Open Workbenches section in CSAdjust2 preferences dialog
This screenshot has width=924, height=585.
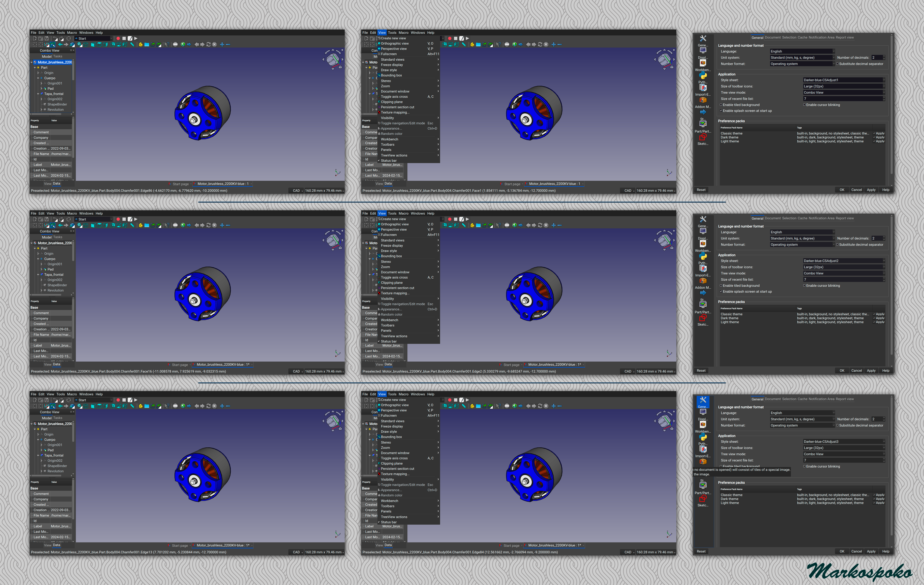(703, 246)
